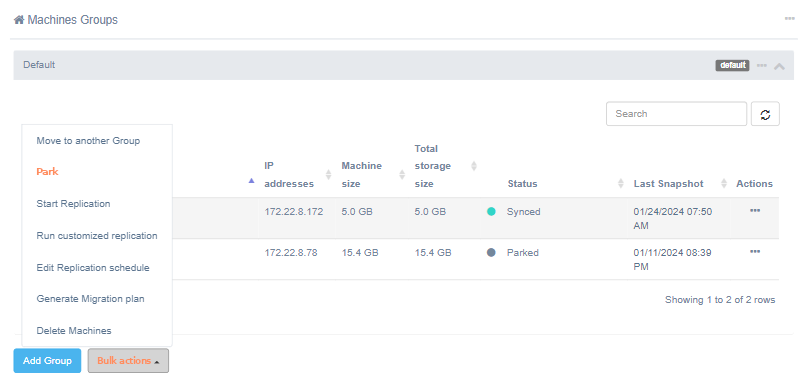Click Showing 1 to 2 of 2 rows

(720, 300)
